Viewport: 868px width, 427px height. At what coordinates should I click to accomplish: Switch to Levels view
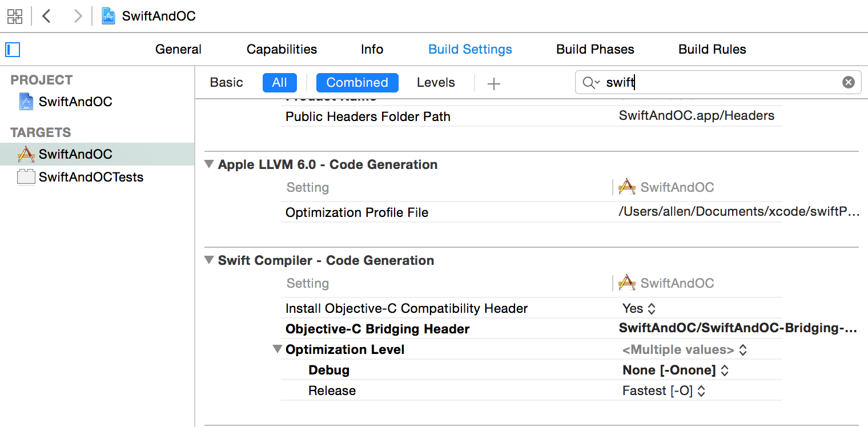(x=436, y=83)
